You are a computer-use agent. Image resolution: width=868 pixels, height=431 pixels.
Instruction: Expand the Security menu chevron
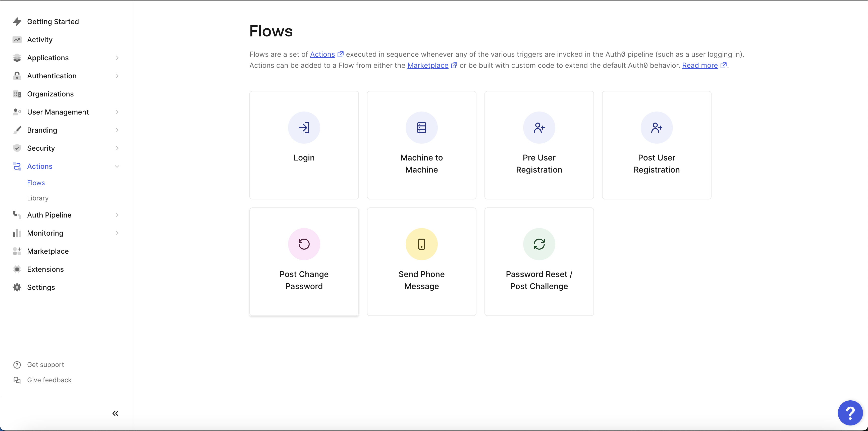pyautogui.click(x=117, y=148)
